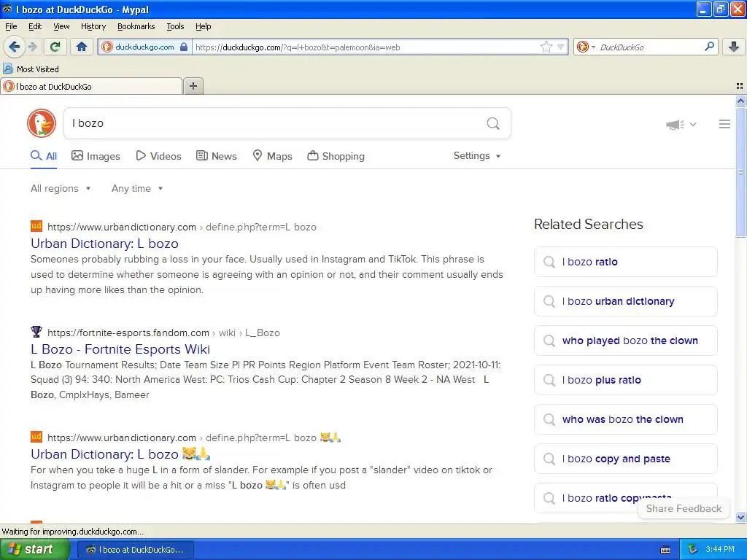Click the browser Forward arrow button
The width and height of the screenshot is (747, 560).
pos(32,47)
